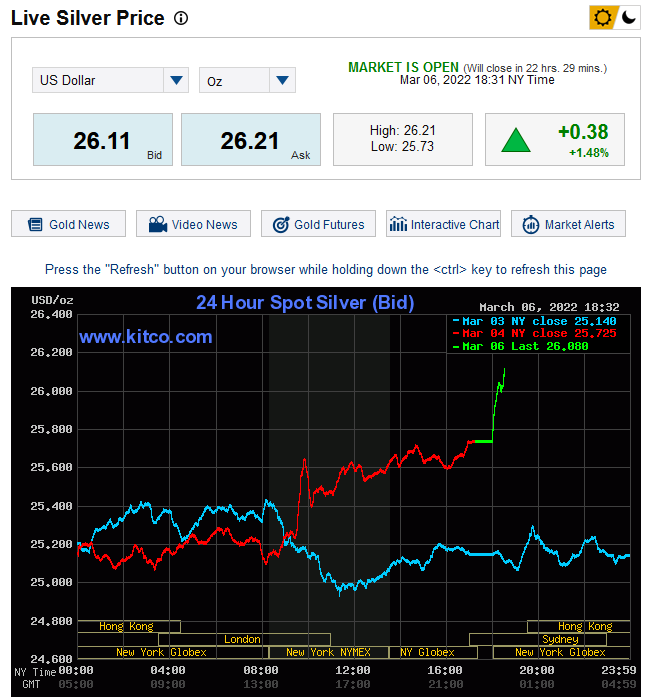Screen dimensions: 652x698
Task: Open the Oz unit dropdown
Action: [x=247, y=80]
